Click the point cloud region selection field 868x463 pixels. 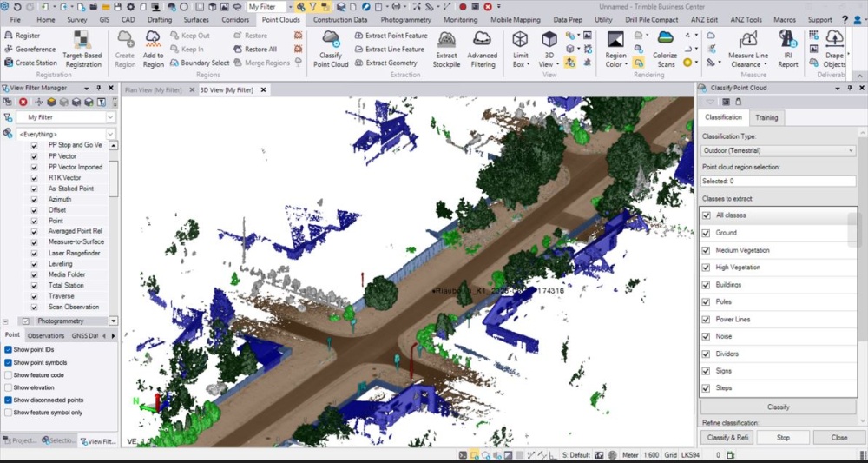778,182
